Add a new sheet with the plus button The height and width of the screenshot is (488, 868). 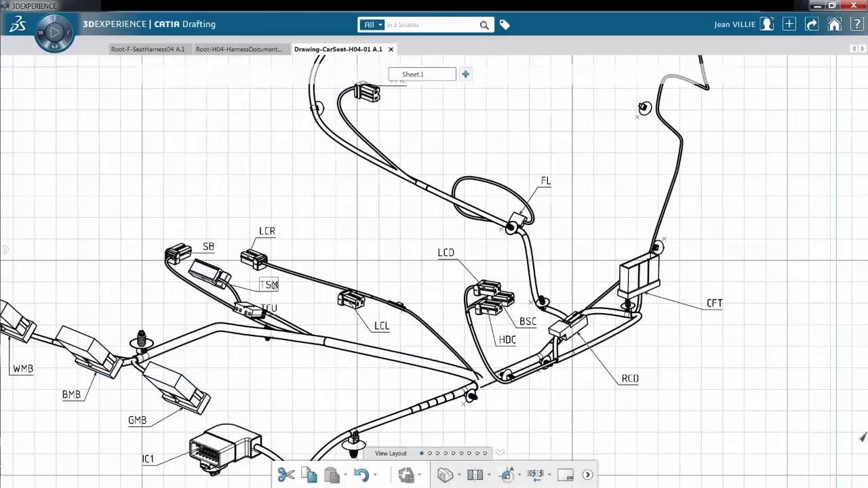pyautogui.click(x=465, y=74)
